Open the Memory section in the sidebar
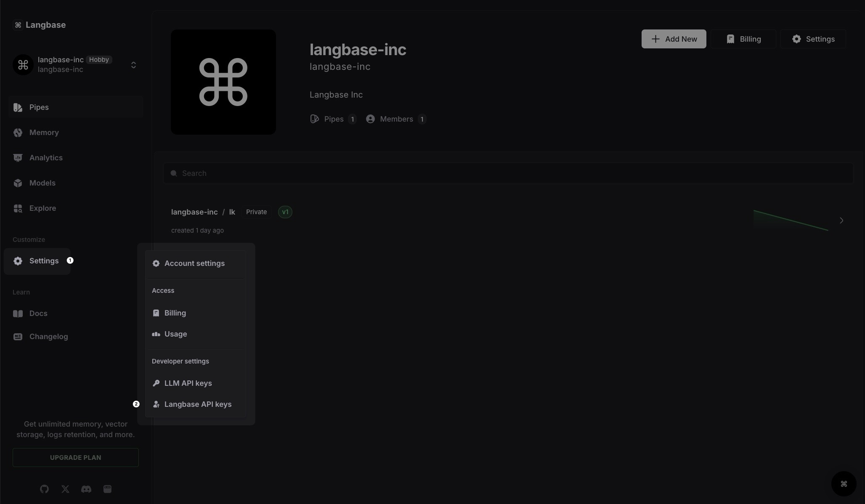This screenshot has width=865, height=504. [44, 133]
